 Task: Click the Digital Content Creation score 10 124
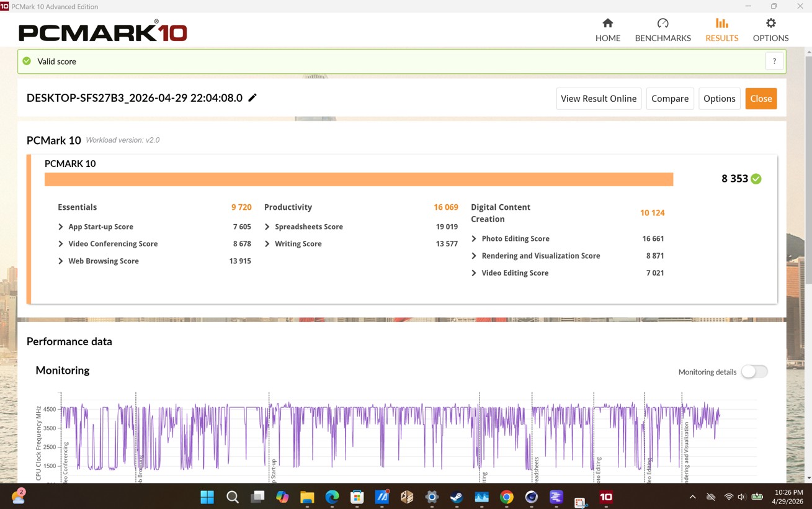click(653, 213)
